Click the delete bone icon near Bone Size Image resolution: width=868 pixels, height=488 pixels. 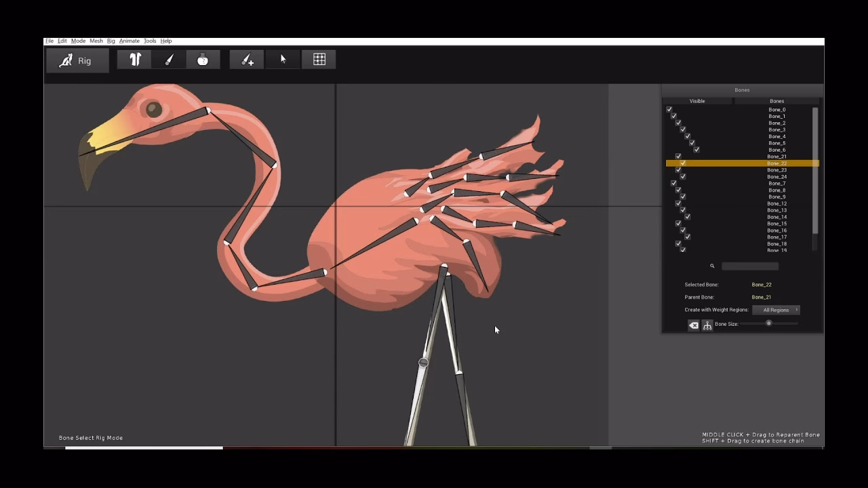[693, 325]
